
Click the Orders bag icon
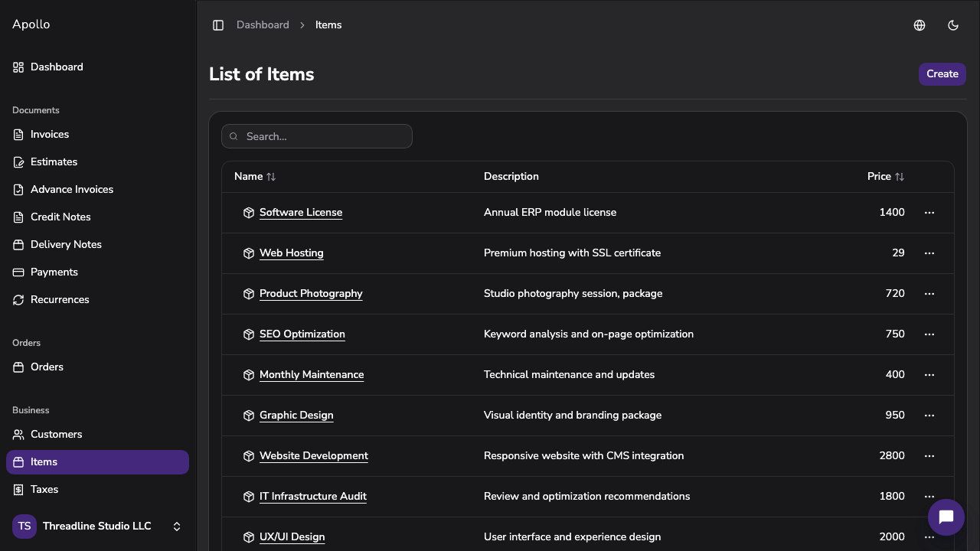pyautogui.click(x=18, y=367)
